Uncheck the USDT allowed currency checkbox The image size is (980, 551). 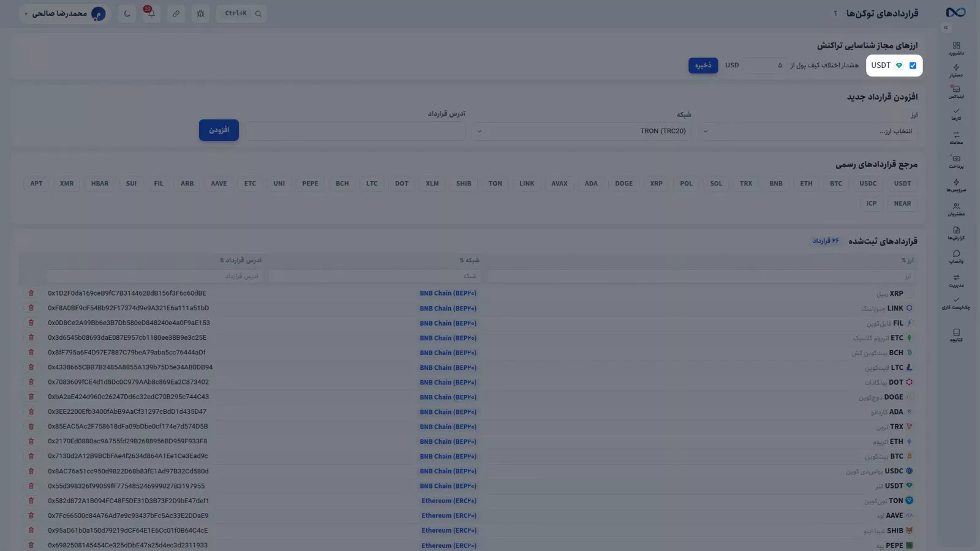pos(913,66)
